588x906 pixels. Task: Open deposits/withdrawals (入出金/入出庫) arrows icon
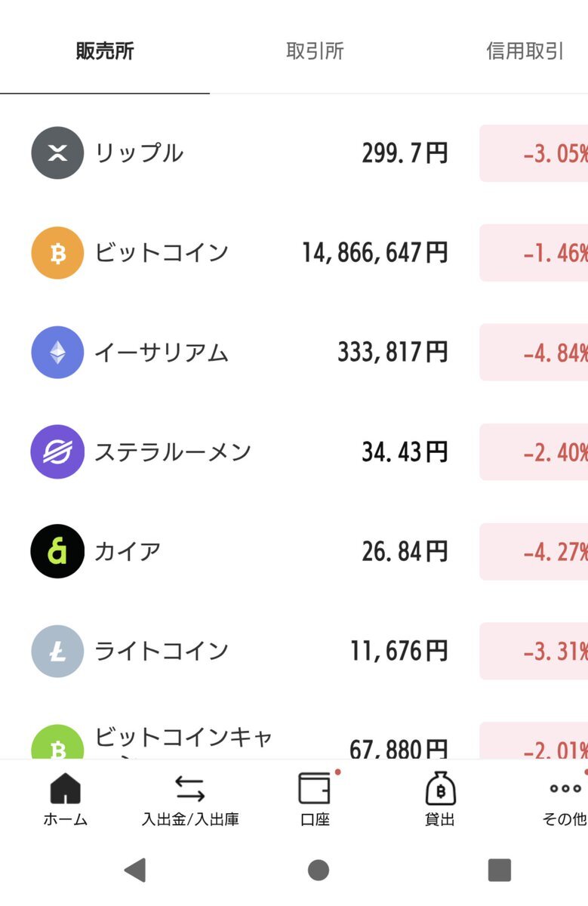[190, 789]
